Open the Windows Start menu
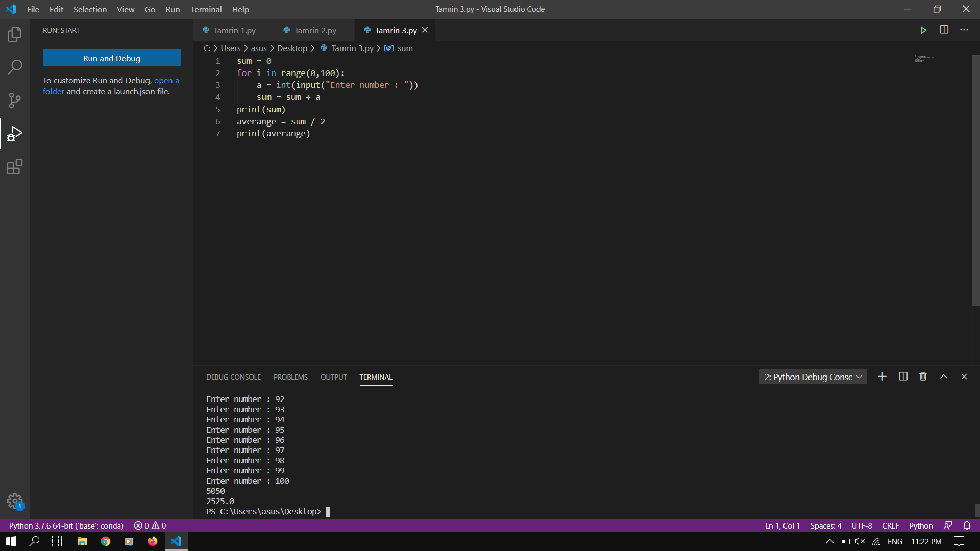 11,541
